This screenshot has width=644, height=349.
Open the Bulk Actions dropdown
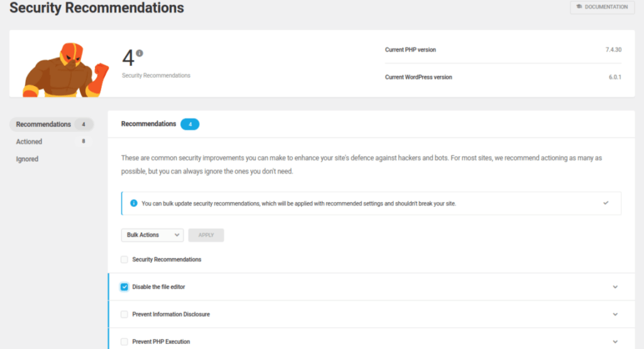pyautogui.click(x=152, y=235)
